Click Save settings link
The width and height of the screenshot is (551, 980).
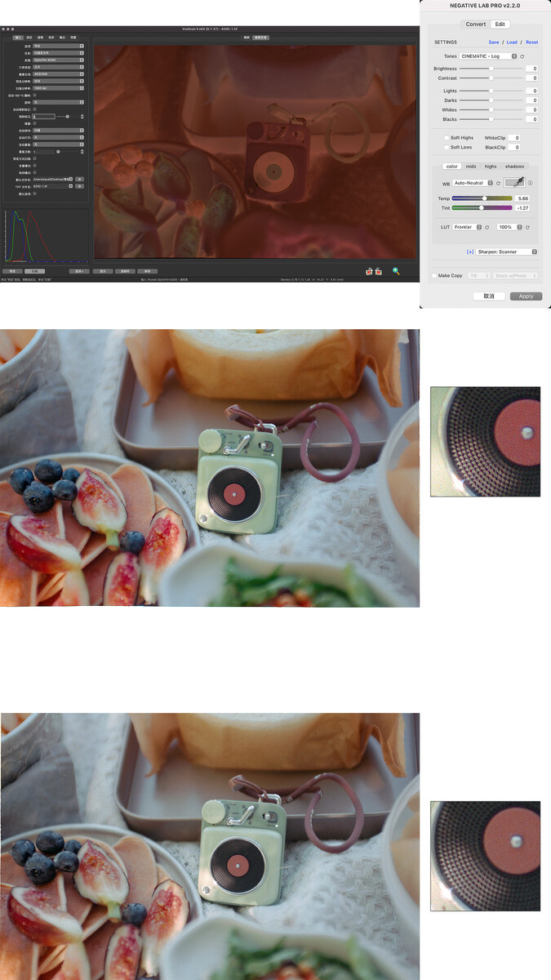[x=494, y=42]
